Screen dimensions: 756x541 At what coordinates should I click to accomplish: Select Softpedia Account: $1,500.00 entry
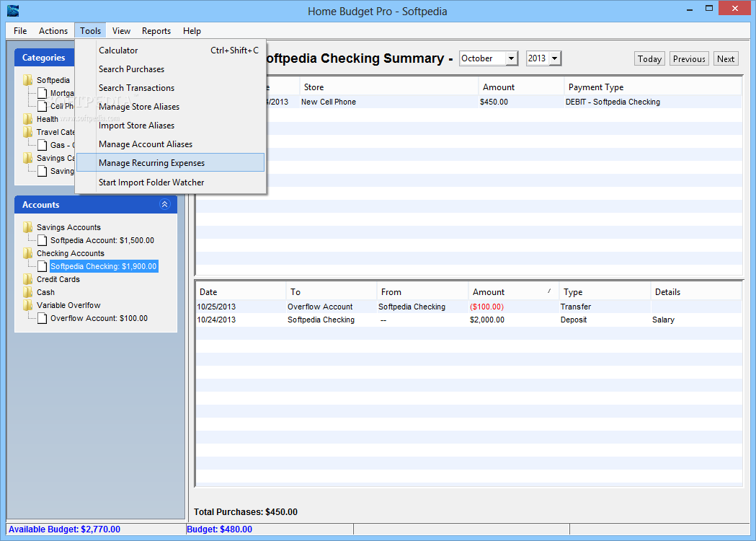tap(102, 240)
